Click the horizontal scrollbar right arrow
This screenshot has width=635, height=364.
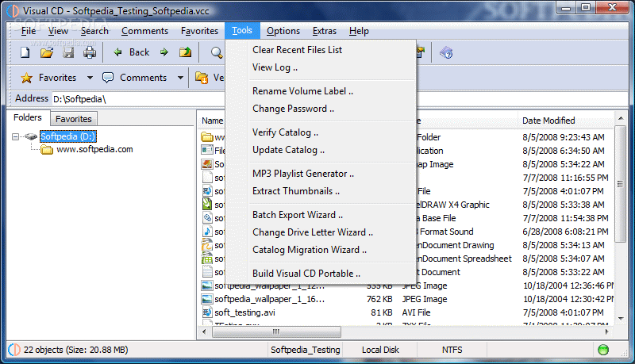point(607,332)
